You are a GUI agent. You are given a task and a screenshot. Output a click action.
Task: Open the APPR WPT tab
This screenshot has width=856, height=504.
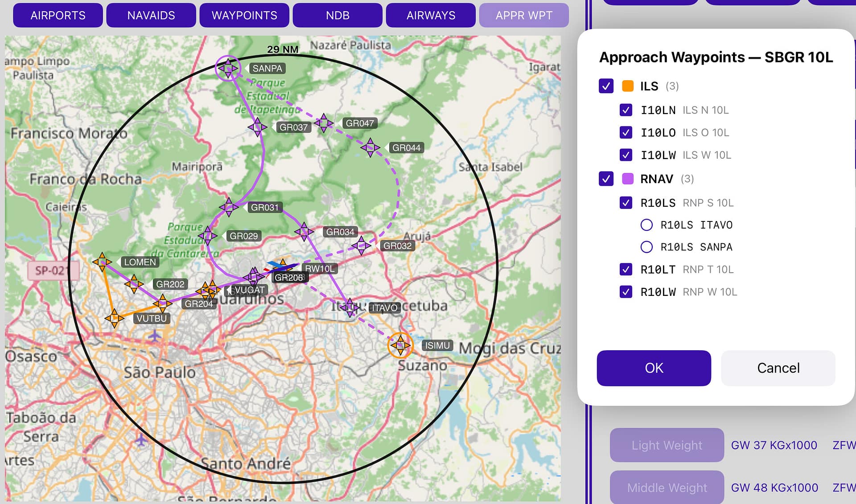(524, 15)
